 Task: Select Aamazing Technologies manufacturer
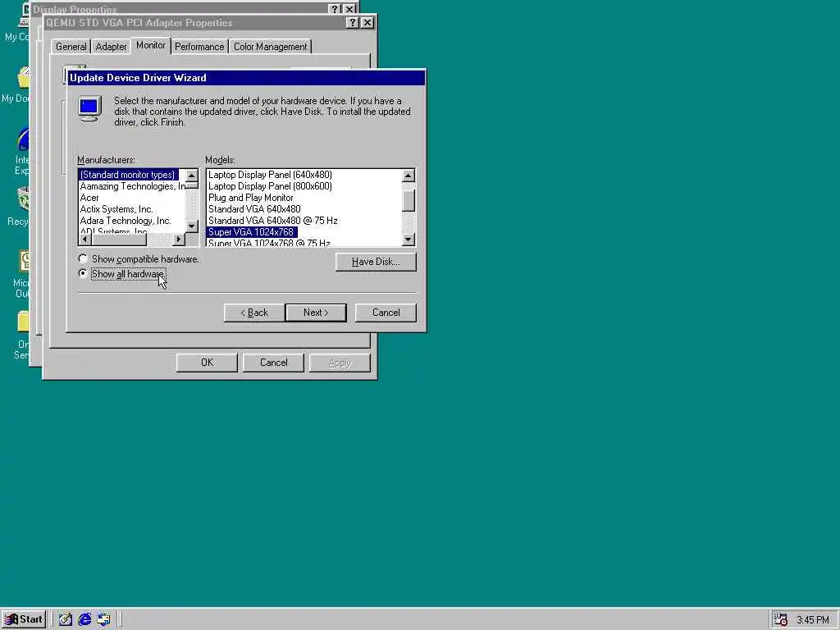(x=132, y=186)
